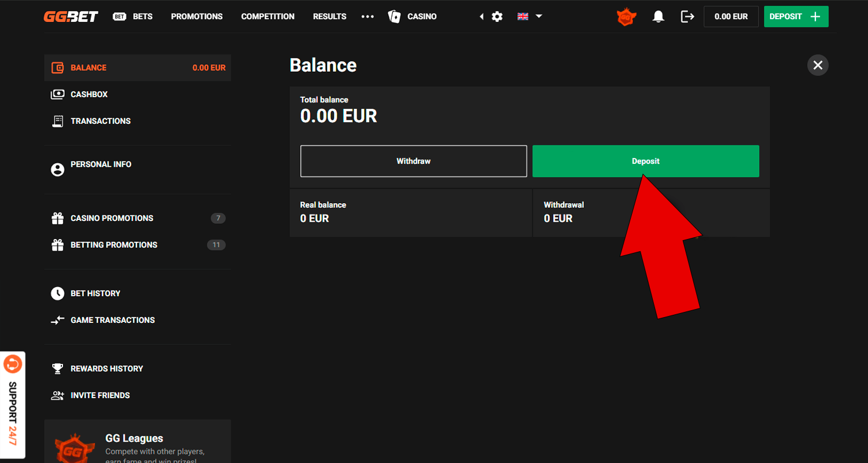Screen dimensions: 868x463
Task: Open the Promotions menu item
Action: (197, 16)
